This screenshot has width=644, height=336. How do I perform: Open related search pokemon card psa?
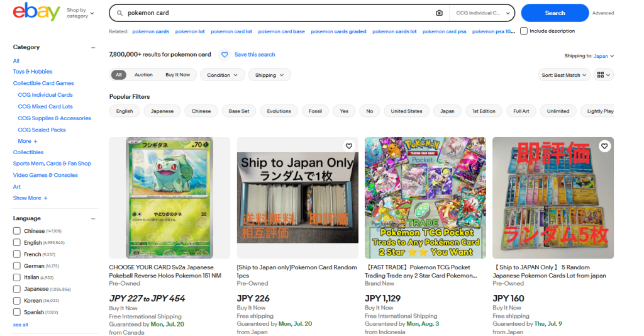click(x=445, y=31)
